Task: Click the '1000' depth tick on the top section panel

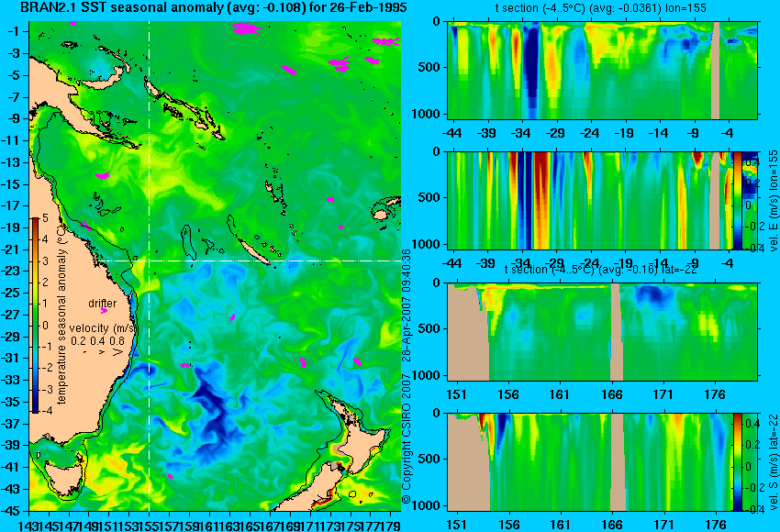Action: (427, 114)
